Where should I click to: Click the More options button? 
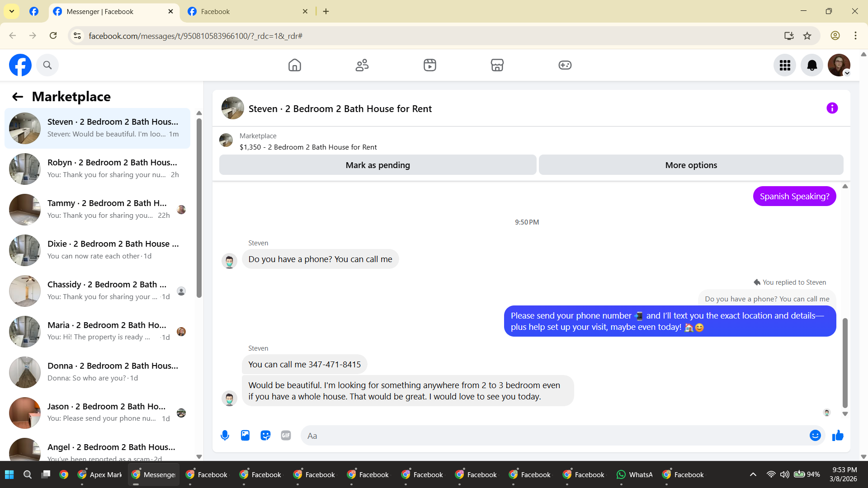[691, 165]
